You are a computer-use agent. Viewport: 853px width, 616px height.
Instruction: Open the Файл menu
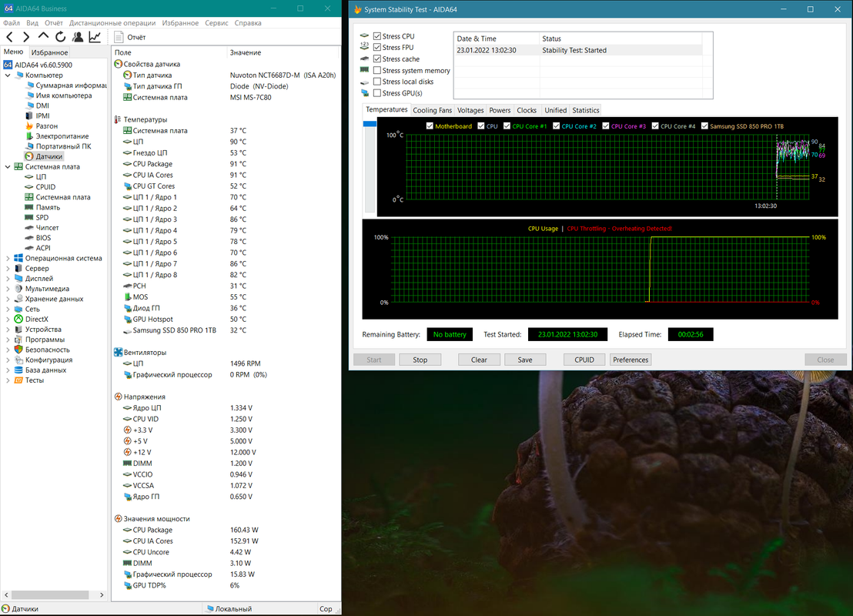click(x=12, y=23)
